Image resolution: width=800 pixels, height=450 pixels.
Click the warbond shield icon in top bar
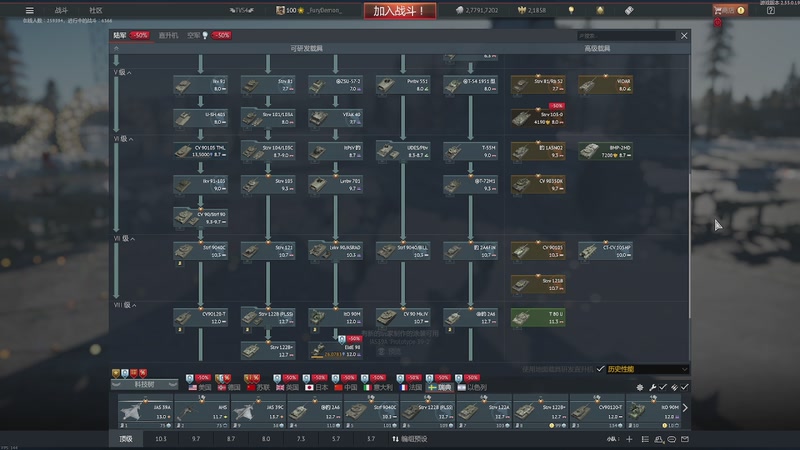[600, 10]
